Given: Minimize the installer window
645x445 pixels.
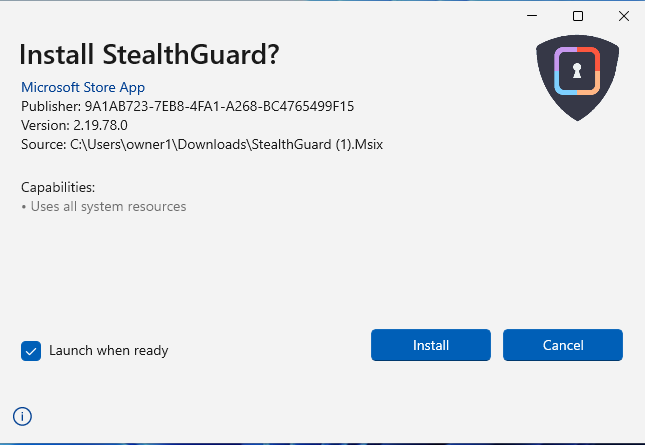Looking at the screenshot, I should tap(531, 16).
